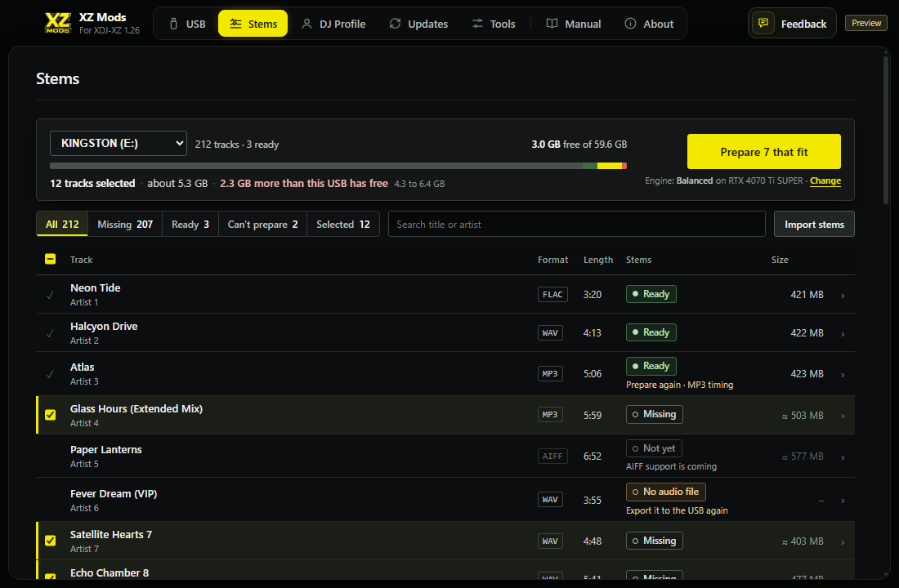Click the speech bubble Feedback icon
Viewport: 899px width, 588px height.
click(x=763, y=23)
